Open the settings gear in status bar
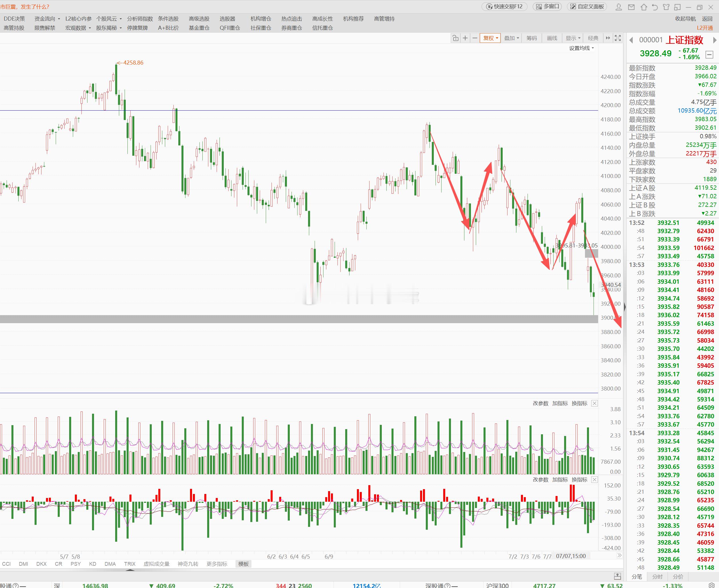Screen dimensions: 719x588 tap(712, 585)
